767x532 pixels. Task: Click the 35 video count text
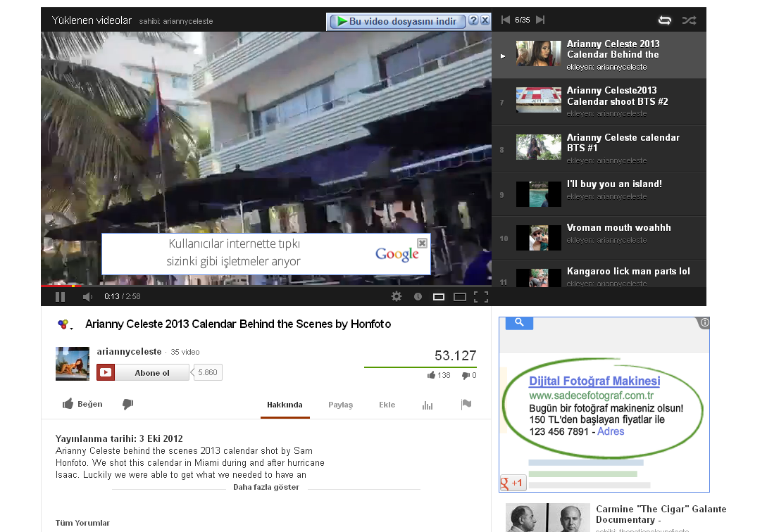click(185, 353)
